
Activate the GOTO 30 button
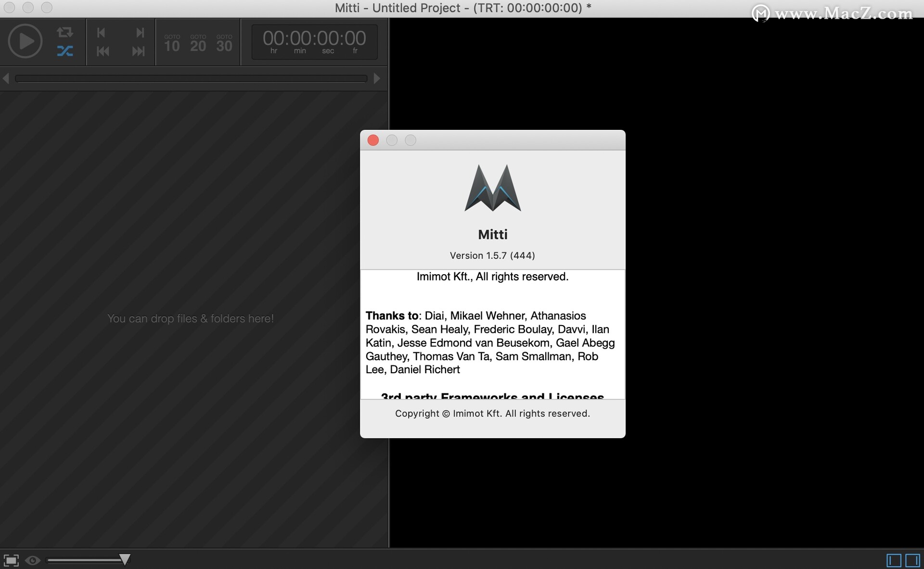tap(224, 43)
